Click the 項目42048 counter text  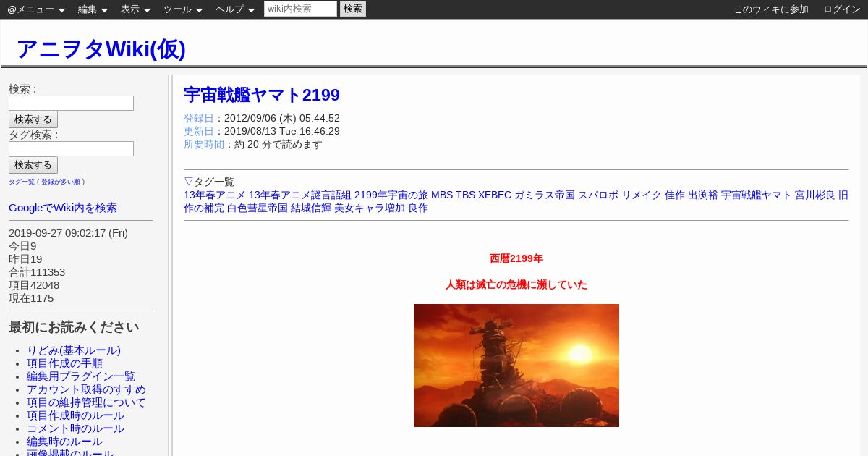pyautogui.click(x=34, y=285)
